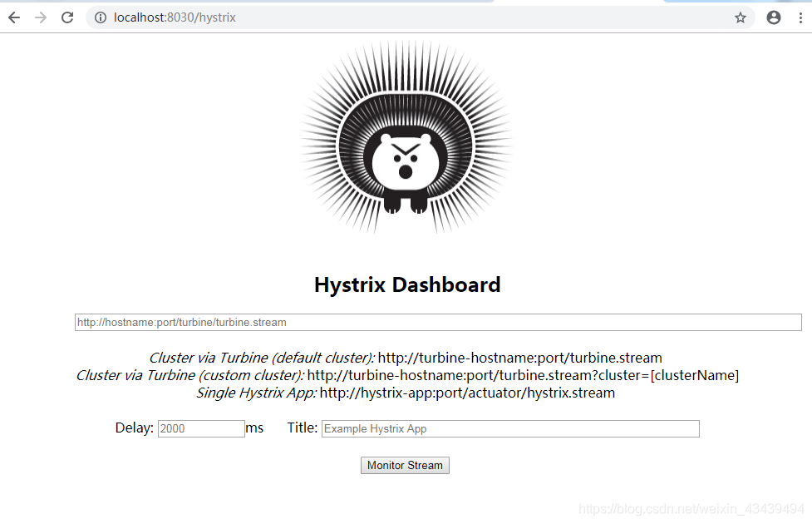Go back using browser back arrow
Screen dimensions: 812x524
click(x=14, y=17)
